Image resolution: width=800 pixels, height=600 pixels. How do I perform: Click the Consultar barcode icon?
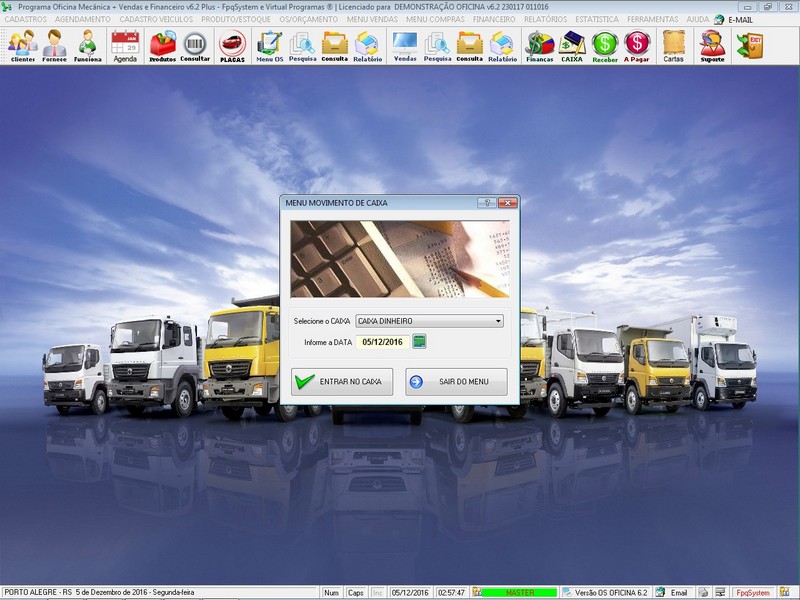(x=195, y=45)
